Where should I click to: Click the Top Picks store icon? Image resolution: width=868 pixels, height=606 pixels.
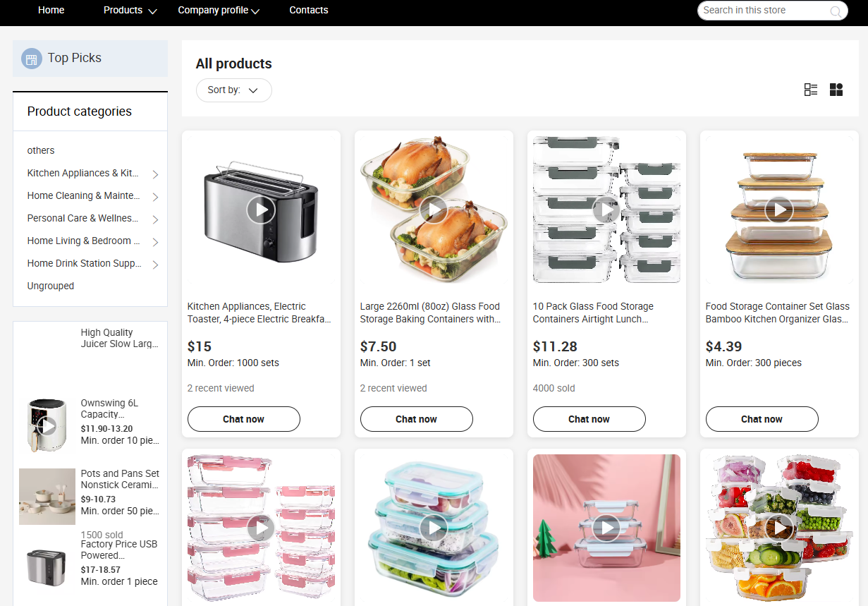point(31,59)
